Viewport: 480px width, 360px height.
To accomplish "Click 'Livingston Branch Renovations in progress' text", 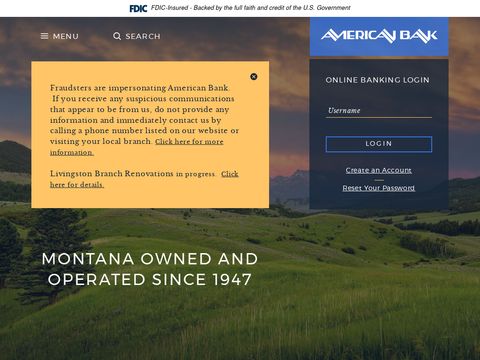I will point(133,174).
